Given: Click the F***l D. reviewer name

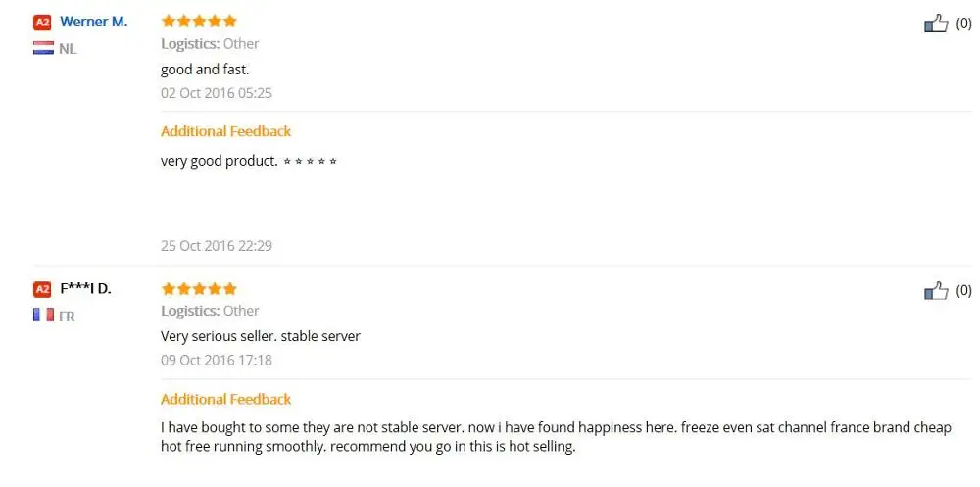Looking at the screenshot, I should pos(85,289).
